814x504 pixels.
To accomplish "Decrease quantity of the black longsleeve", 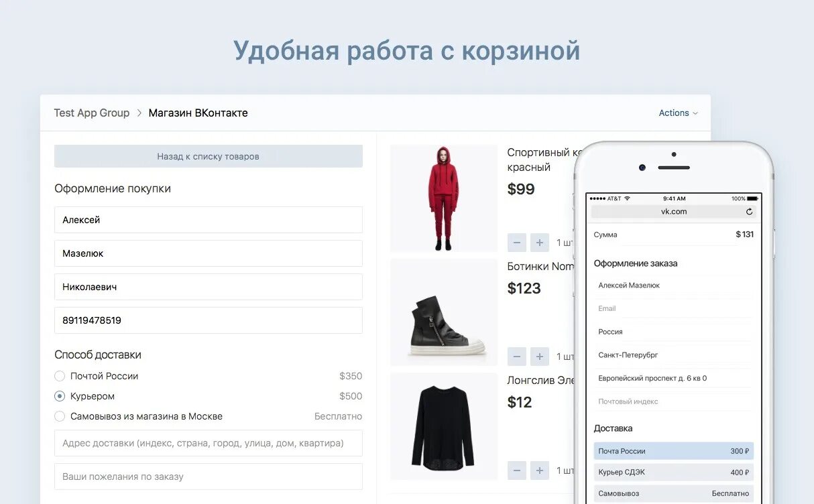I will pos(517,470).
